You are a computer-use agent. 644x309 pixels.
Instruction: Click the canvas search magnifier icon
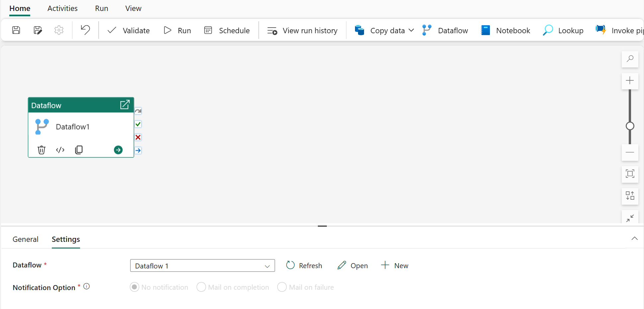tap(630, 59)
